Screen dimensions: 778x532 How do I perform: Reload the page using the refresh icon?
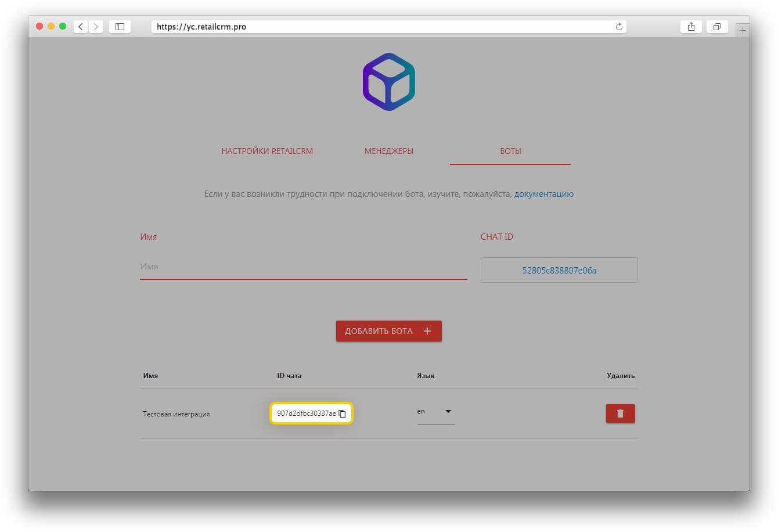point(619,27)
